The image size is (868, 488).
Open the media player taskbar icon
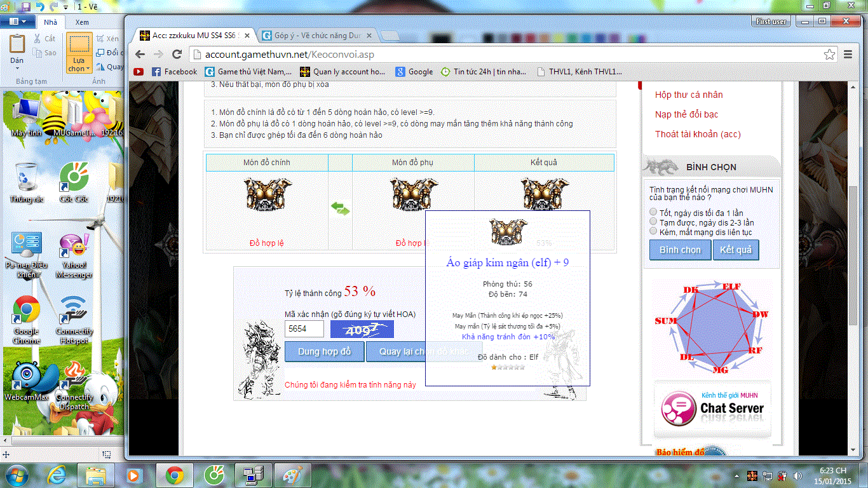tap(133, 475)
